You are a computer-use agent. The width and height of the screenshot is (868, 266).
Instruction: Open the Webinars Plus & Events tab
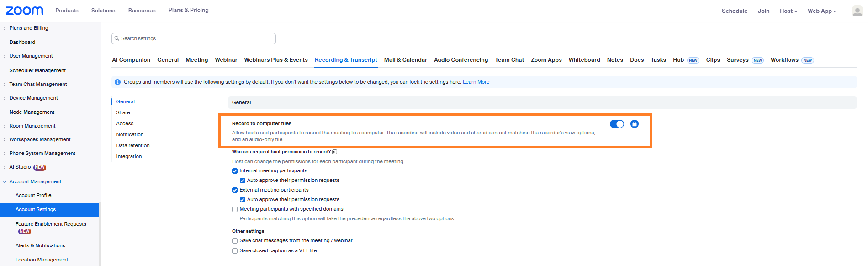pyautogui.click(x=276, y=60)
